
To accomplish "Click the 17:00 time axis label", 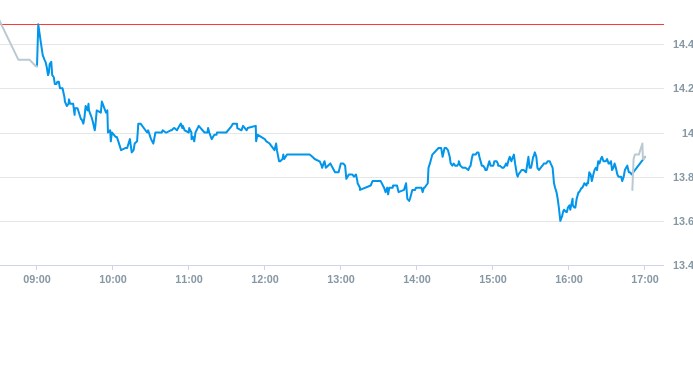I will tap(645, 280).
